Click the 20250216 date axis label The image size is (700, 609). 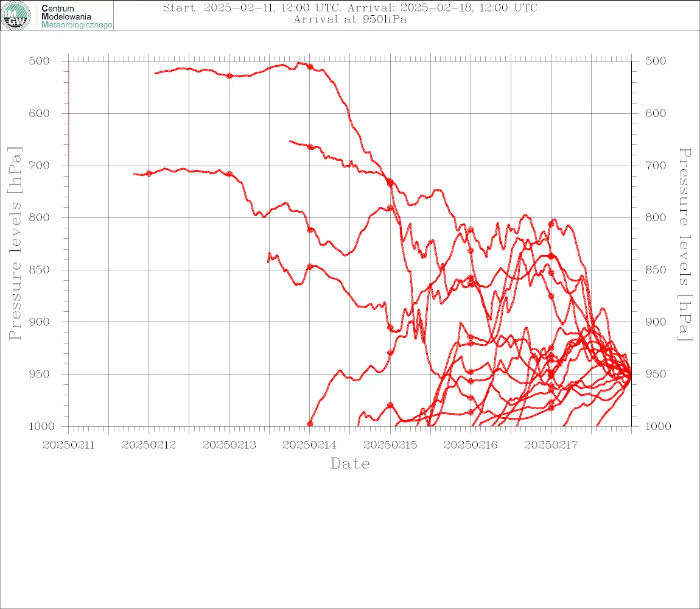point(471,445)
